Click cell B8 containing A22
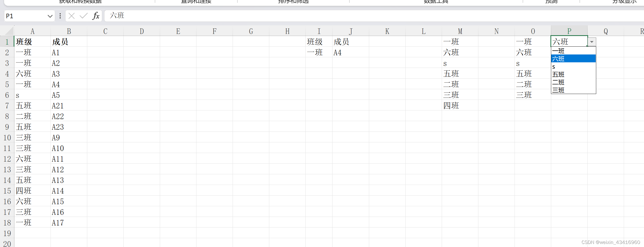The height and width of the screenshot is (247, 644). (69, 116)
